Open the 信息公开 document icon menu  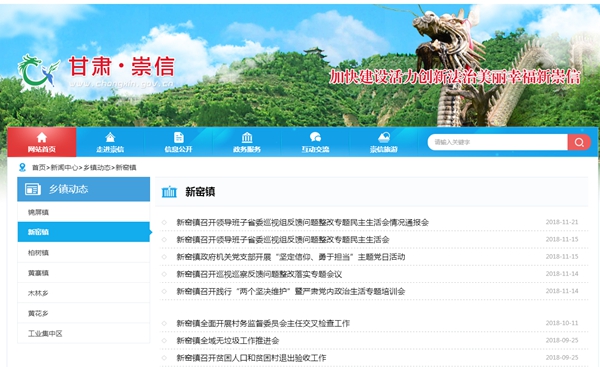pos(179,137)
